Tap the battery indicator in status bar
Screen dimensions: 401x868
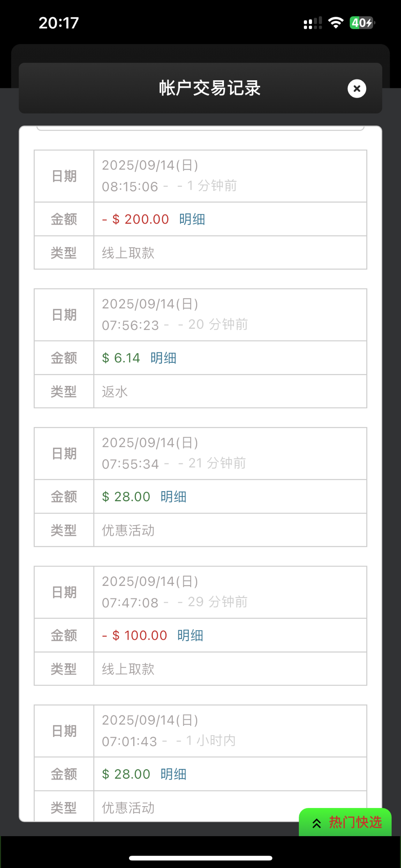click(362, 23)
